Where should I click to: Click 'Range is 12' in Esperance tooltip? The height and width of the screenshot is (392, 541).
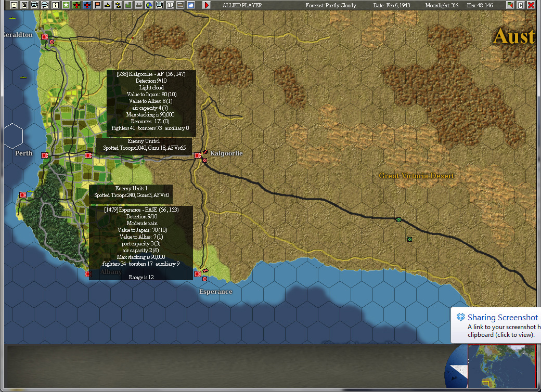[x=141, y=277]
